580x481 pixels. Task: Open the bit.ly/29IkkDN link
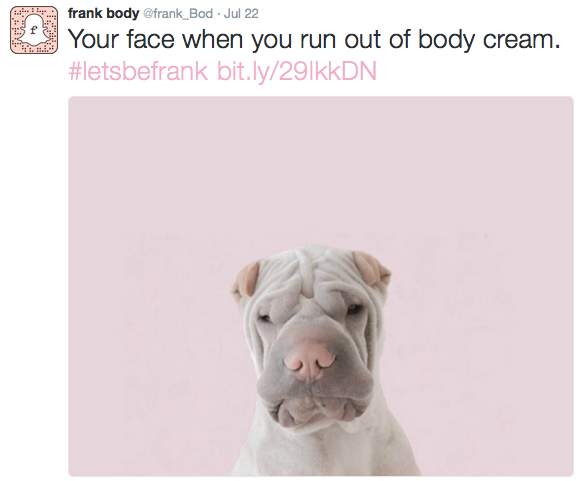point(297,71)
